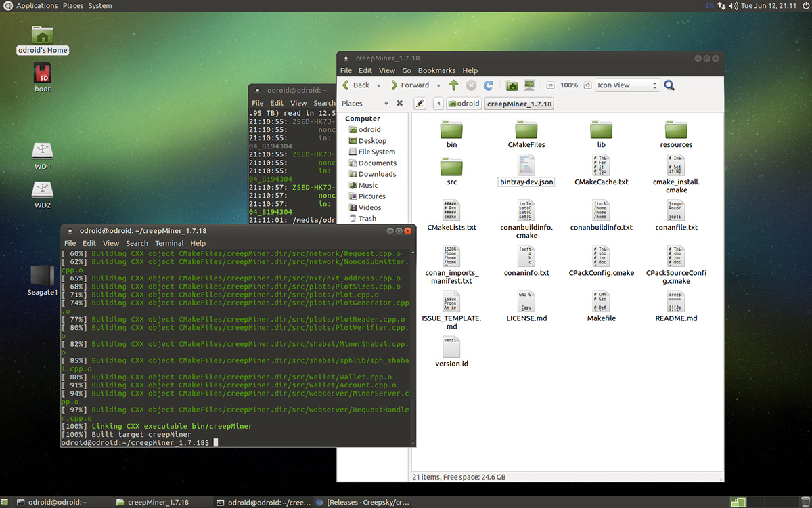Open the File menu in file manager
This screenshot has height=508, width=812.
[x=346, y=70]
